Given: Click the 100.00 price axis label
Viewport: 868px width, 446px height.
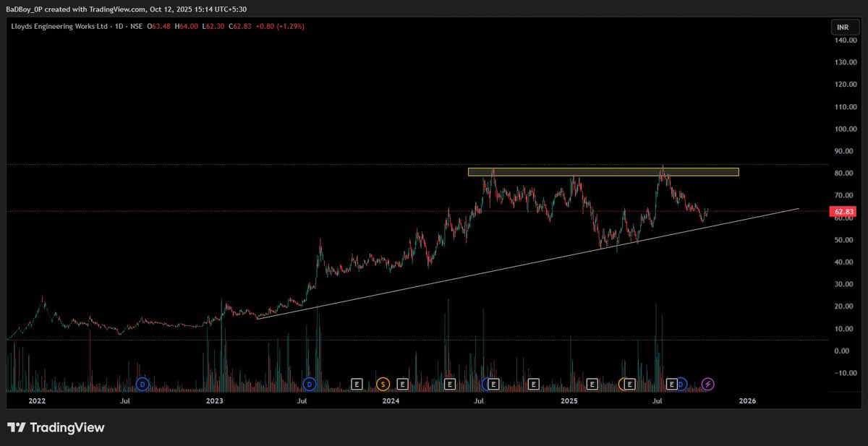Looking at the screenshot, I should [x=844, y=129].
